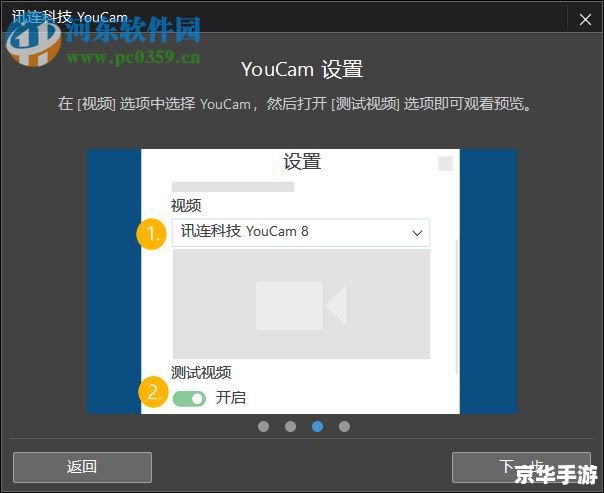Click the instruction text about 测试视频 preview
This screenshot has width=604, height=493.
coord(295,104)
